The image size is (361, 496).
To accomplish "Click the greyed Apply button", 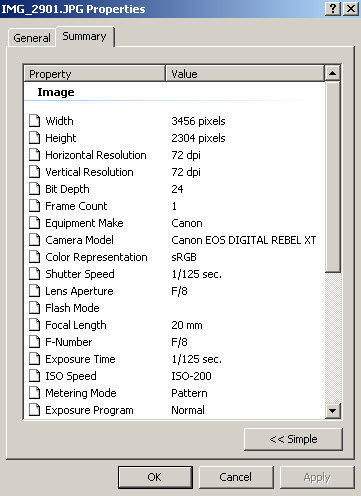I will tap(317, 477).
